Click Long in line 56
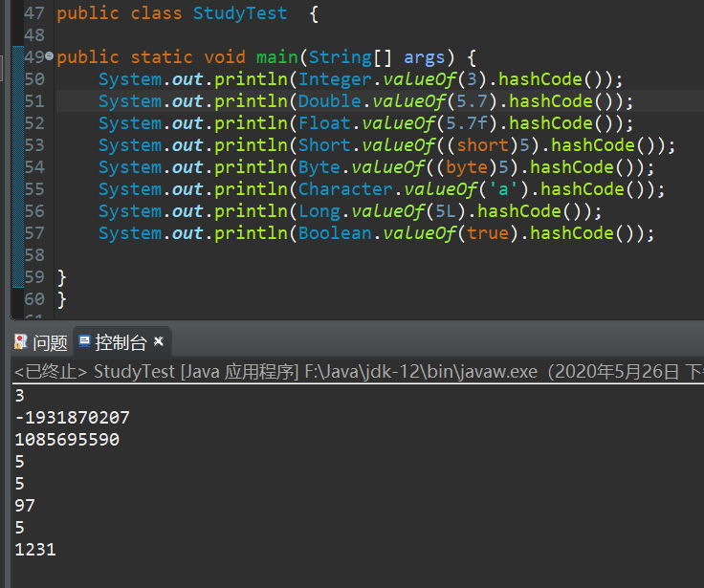This screenshot has width=704, height=588. click(x=319, y=211)
